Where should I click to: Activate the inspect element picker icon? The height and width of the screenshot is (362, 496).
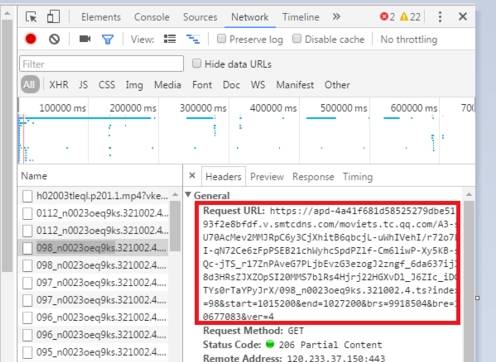tap(32, 17)
